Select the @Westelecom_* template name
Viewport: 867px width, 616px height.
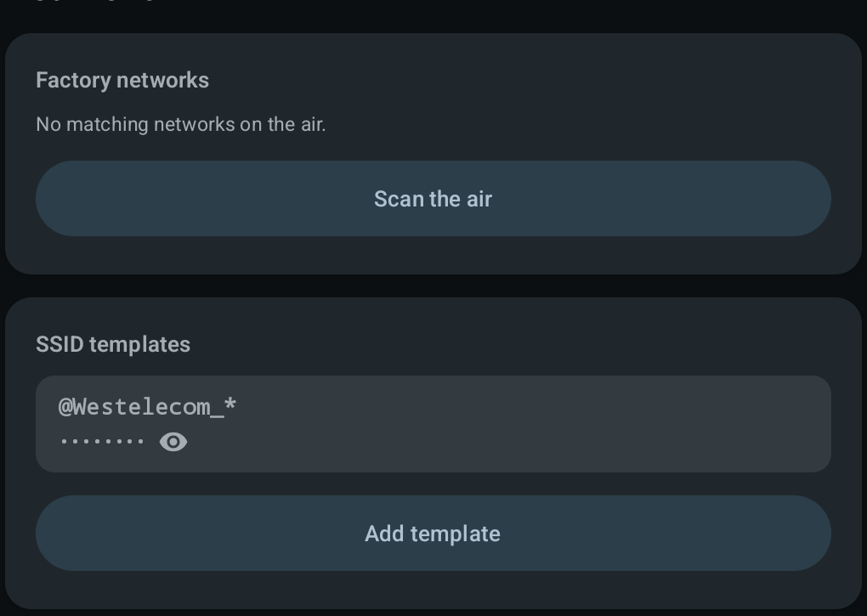click(x=148, y=407)
